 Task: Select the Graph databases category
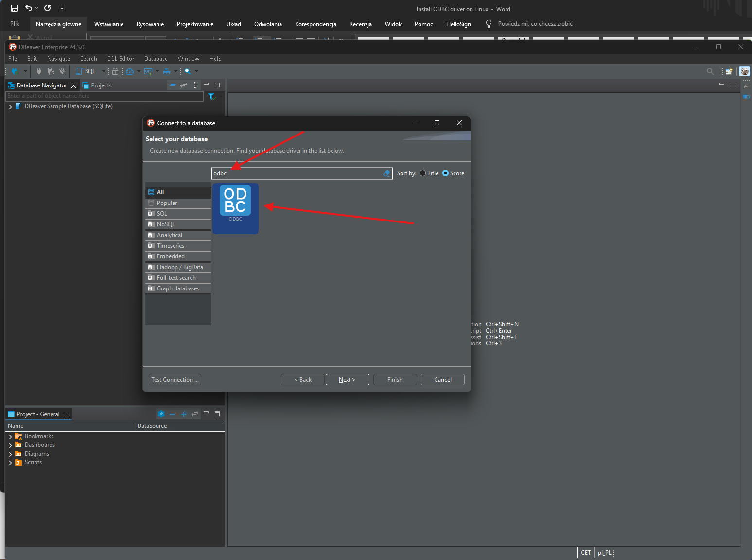point(178,288)
